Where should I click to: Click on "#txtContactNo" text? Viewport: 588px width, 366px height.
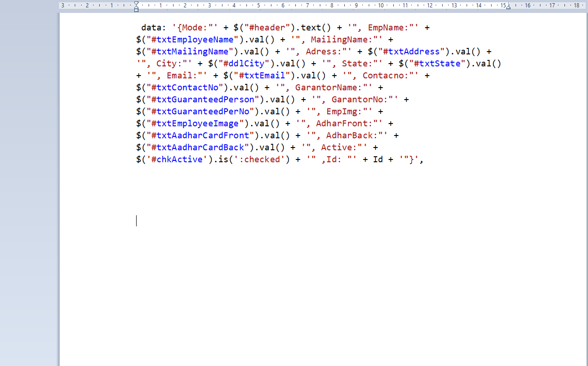click(185, 88)
